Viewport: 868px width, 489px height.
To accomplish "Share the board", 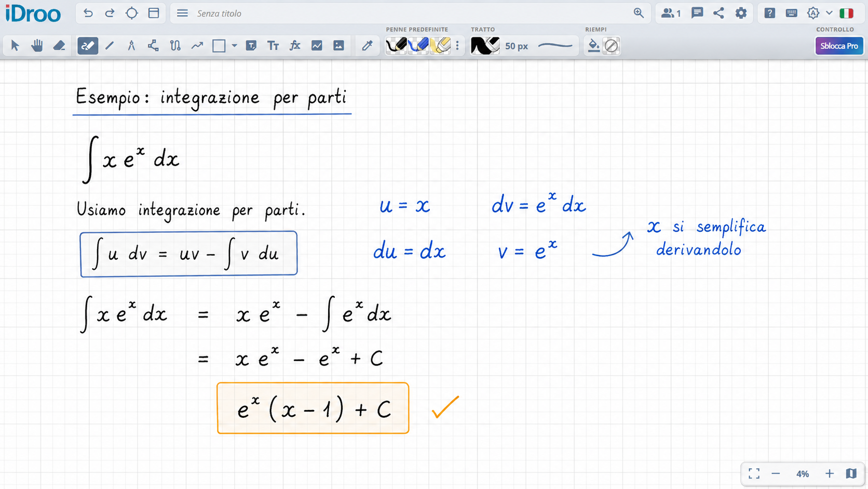I will pyautogui.click(x=718, y=14).
